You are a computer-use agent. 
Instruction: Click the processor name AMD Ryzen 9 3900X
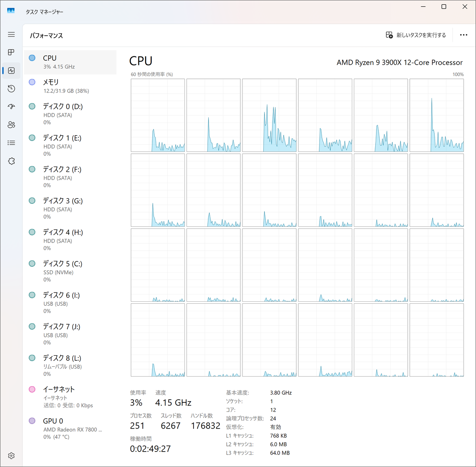point(399,62)
